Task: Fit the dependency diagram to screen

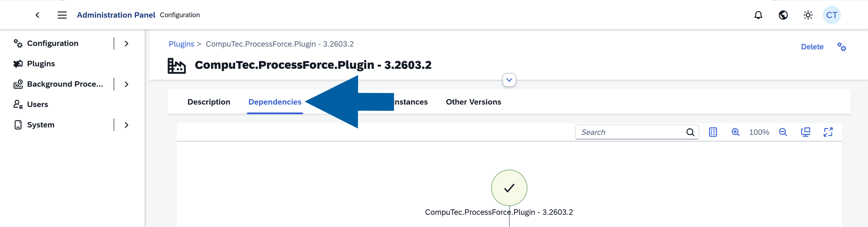Action: click(x=806, y=132)
